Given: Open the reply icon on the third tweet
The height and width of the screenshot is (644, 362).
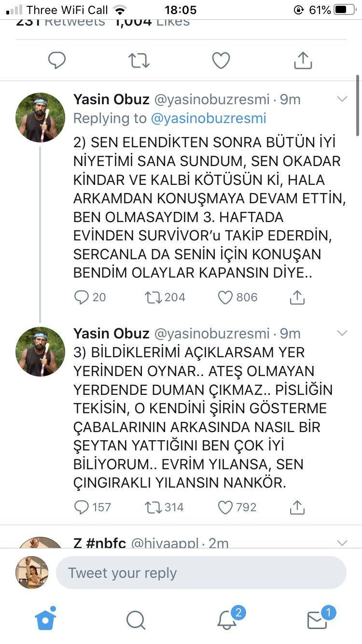Looking at the screenshot, I should pos(81,507).
